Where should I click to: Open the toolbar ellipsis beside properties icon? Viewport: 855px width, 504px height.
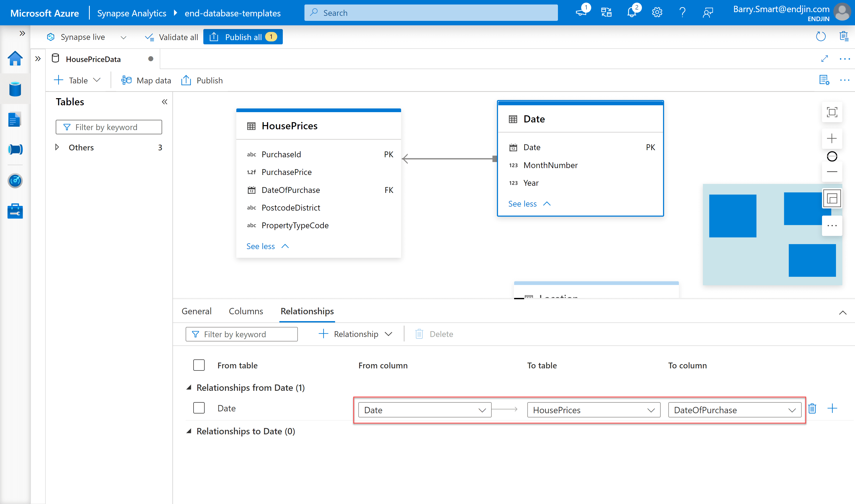[844, 80]
